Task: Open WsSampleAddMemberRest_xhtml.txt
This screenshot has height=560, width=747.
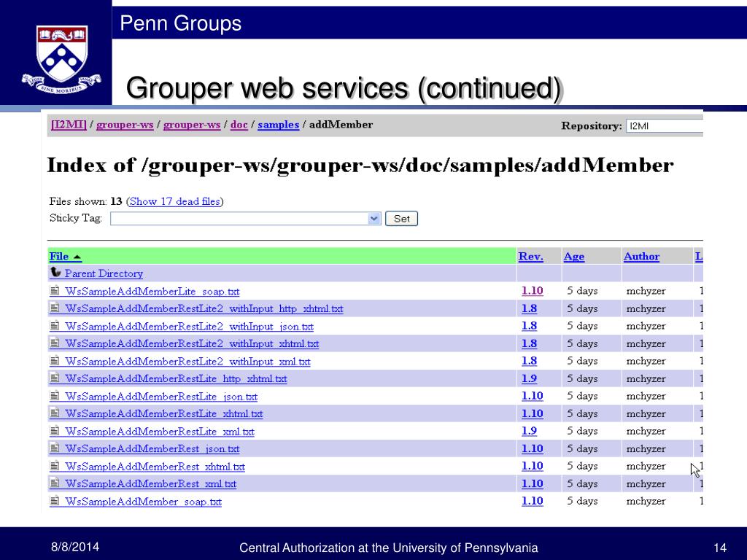Action: 155,467
